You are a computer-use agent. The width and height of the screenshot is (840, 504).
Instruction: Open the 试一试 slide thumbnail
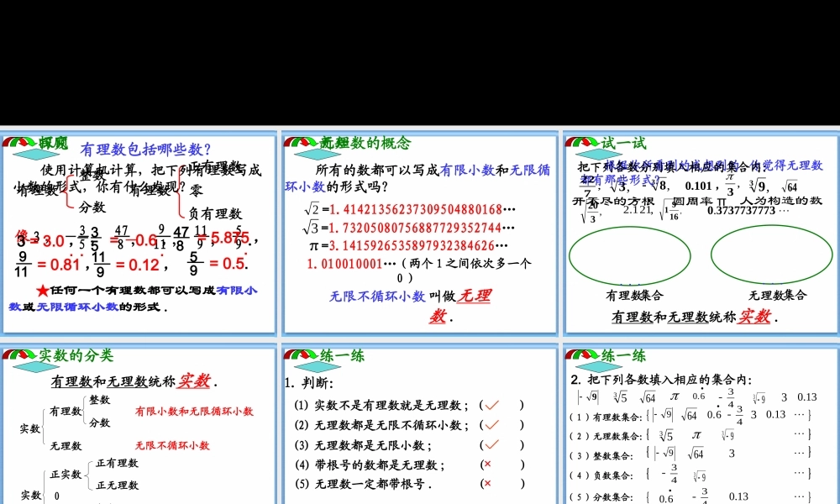[702, 233]
